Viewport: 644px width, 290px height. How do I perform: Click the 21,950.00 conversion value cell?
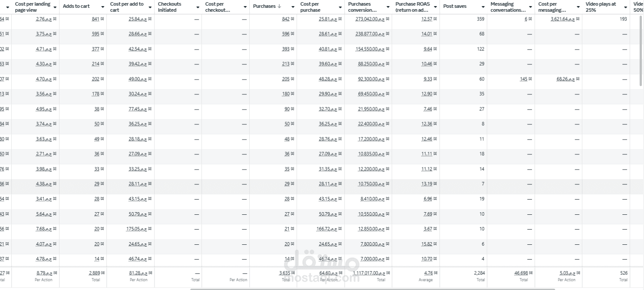click(x=371, y=109)
